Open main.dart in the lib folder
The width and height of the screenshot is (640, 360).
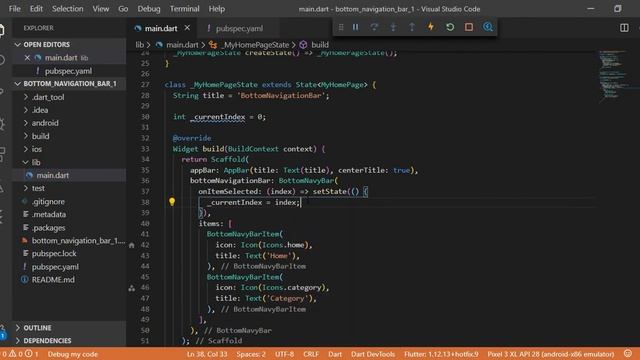point(69,175)
